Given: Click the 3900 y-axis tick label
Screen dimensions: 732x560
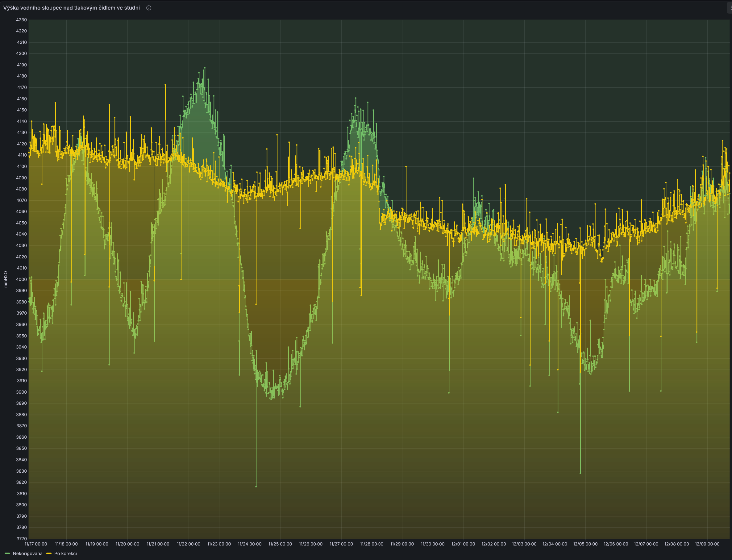Looking at the screenshot, I should [x=21, y=392].
